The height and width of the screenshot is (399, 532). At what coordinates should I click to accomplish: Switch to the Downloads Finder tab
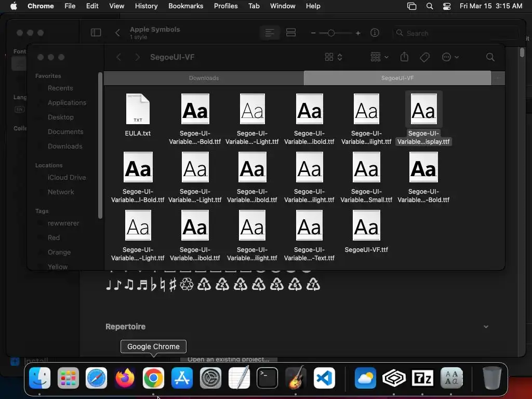point(204,78)
